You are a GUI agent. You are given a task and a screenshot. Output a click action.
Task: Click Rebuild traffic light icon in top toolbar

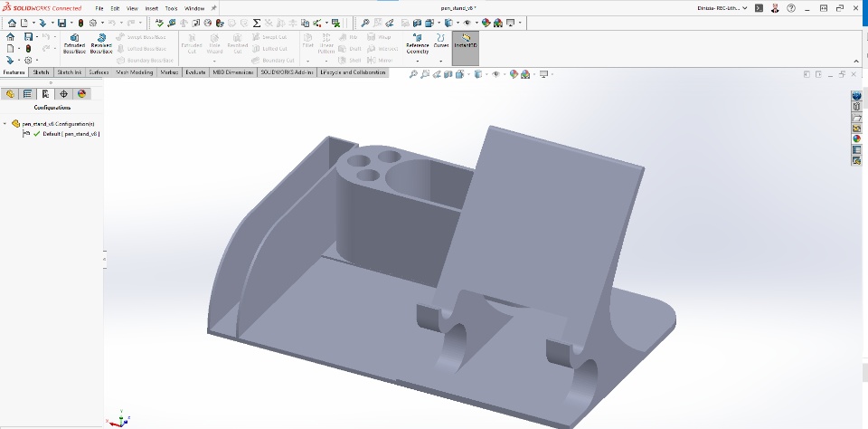pyautogui.click(x=80, y=23)
